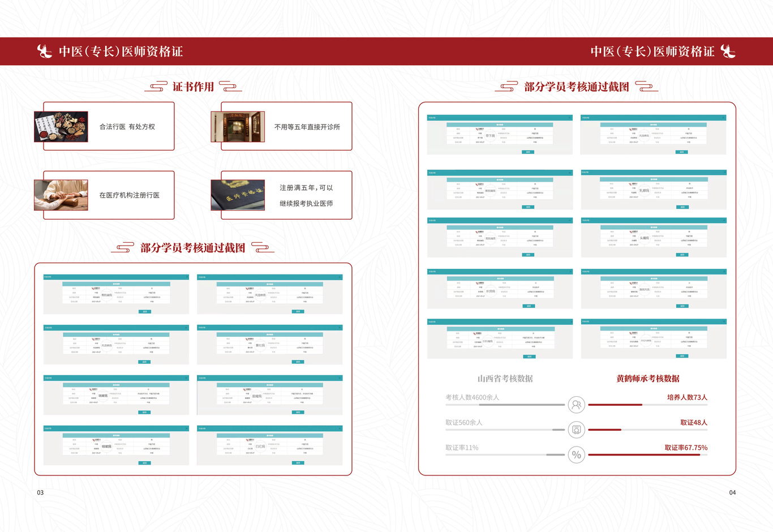Select the 考核人数4600余人 statistic text
Screen dimensions: 773x532
(473, 397)
